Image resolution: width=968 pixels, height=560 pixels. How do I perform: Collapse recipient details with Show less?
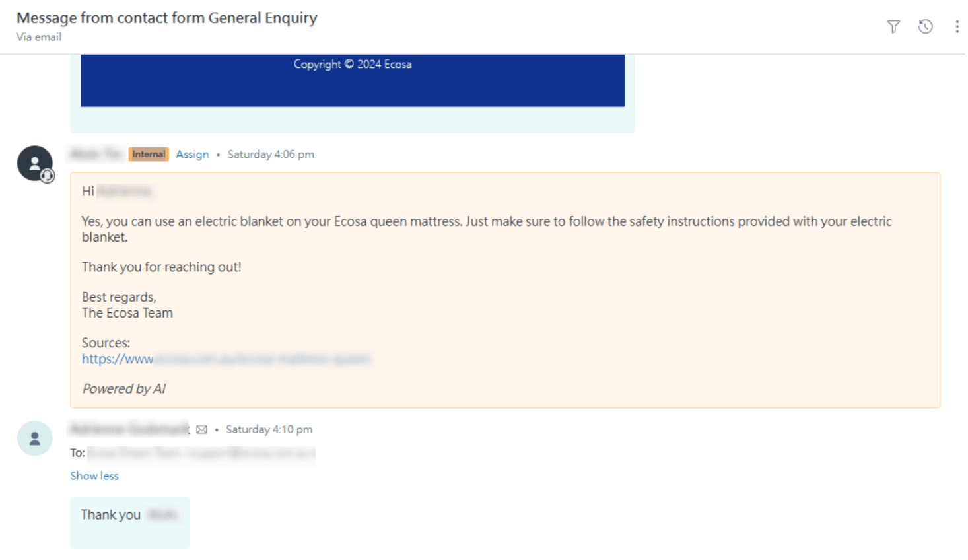[x=94, y=476]
